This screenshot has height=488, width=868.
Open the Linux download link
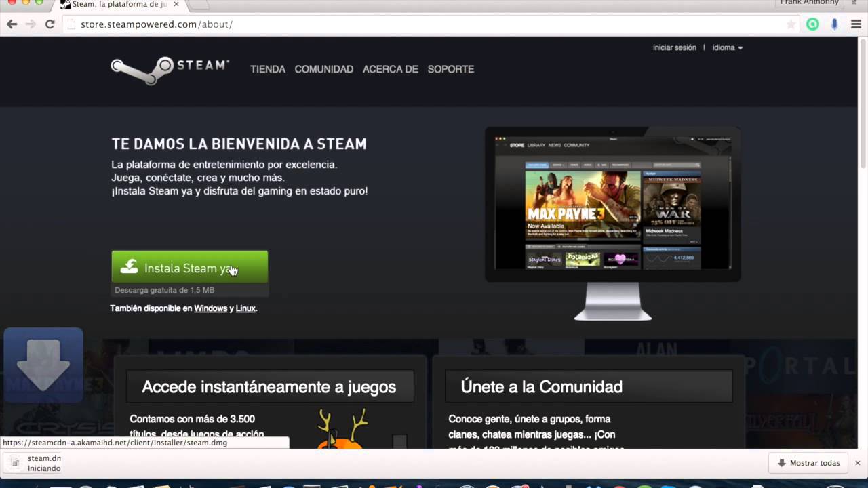point(245,308)
